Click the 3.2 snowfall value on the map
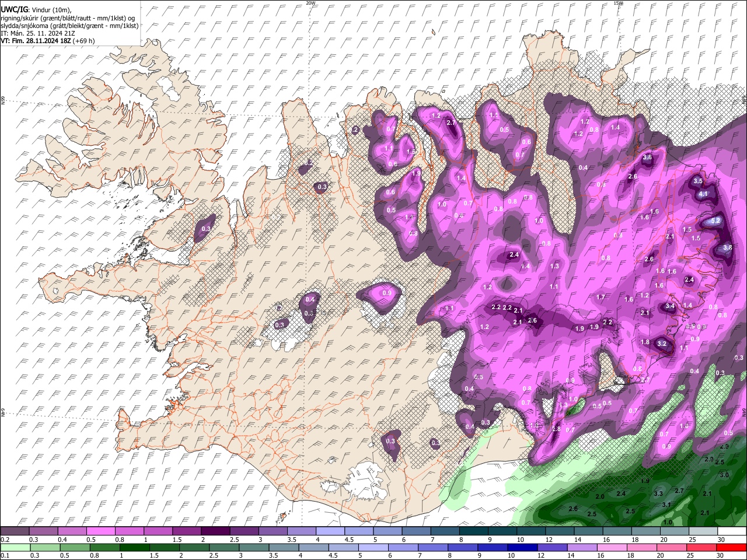Viewport: 747px width, 560px height. tap(662, 344)
